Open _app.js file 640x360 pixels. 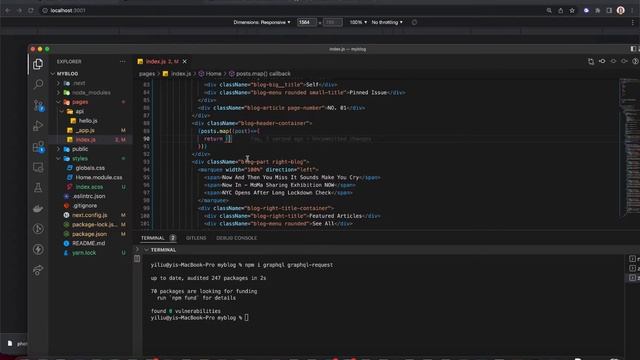(85, 130)
